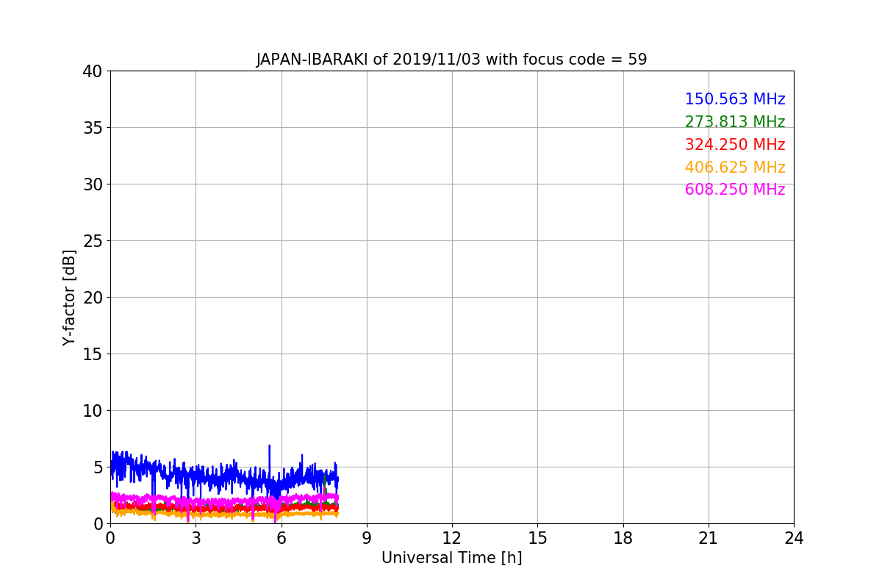
Task: Click the x-axis tick value 3
Action: 196,538
